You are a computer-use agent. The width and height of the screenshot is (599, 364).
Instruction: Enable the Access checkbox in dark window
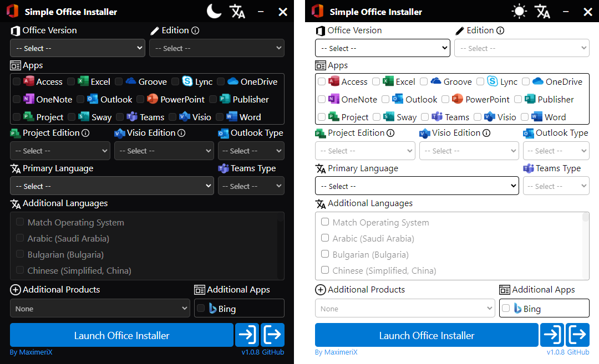click(x=17, y=82)
